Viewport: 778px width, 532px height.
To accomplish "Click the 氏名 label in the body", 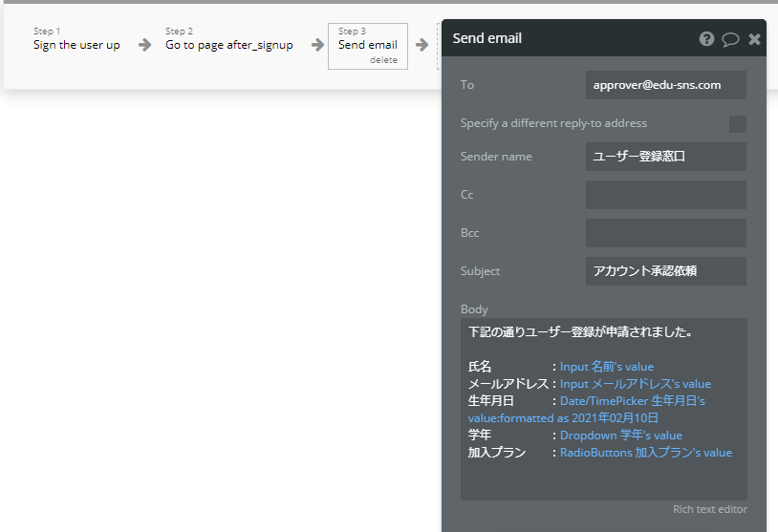I will pos(480,367).
